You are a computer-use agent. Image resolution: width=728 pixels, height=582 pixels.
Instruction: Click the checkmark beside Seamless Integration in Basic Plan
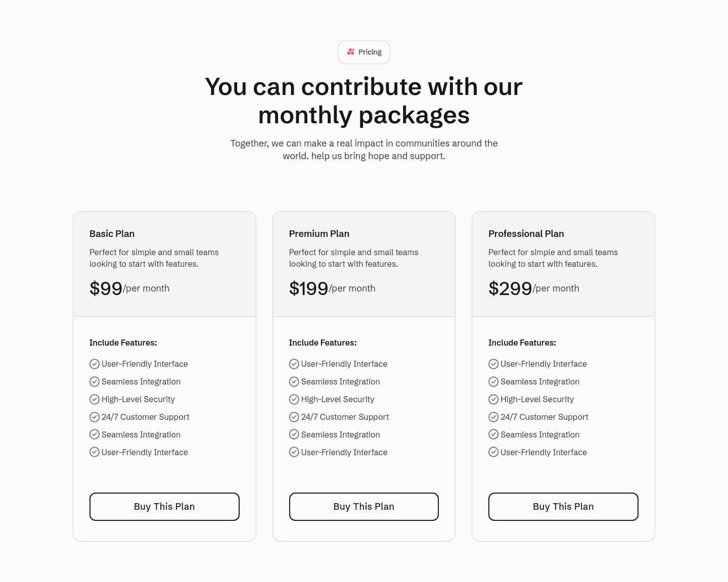(95, 381)
